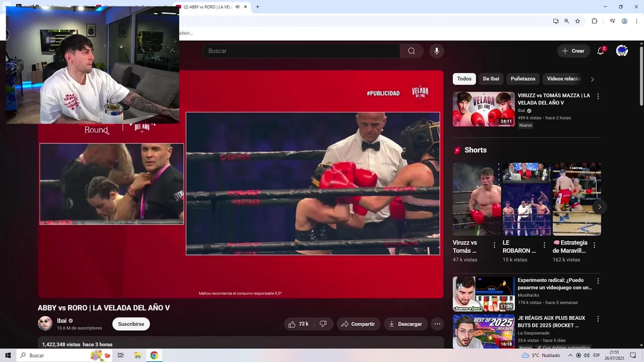Click the Shorts section header icon
This screenshot has width=644, height=362.
click(x=457, y=150)
